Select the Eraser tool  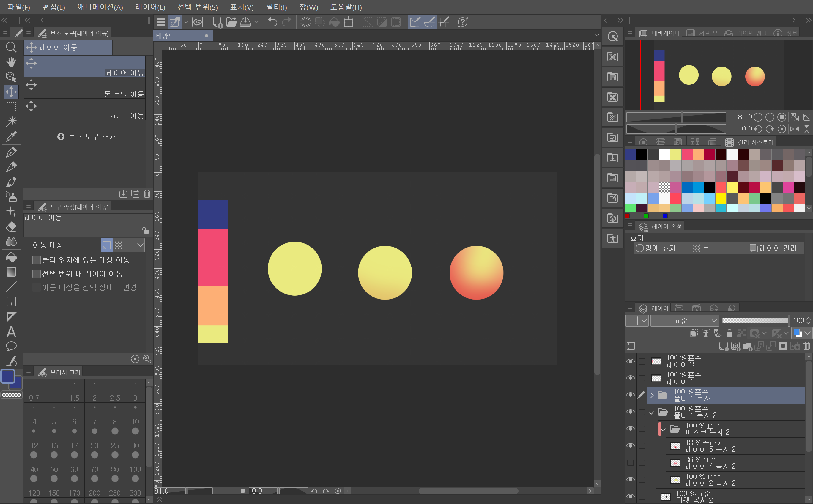click(x=11, y=227)
